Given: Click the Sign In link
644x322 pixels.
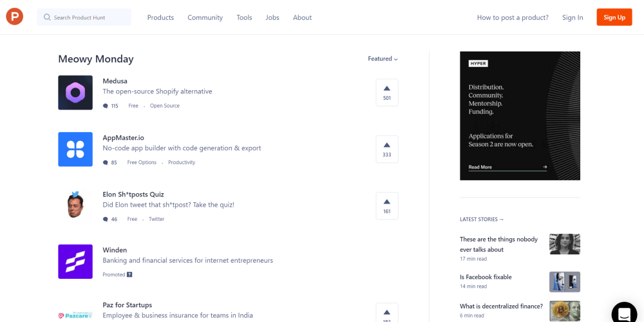Looking at the screenshot, I should (573, 17).
